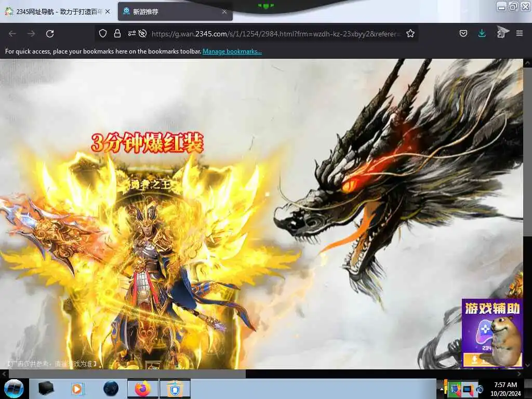Show hidden system tray icons arrow
532x399 pixels.
(x=441, y=389)
